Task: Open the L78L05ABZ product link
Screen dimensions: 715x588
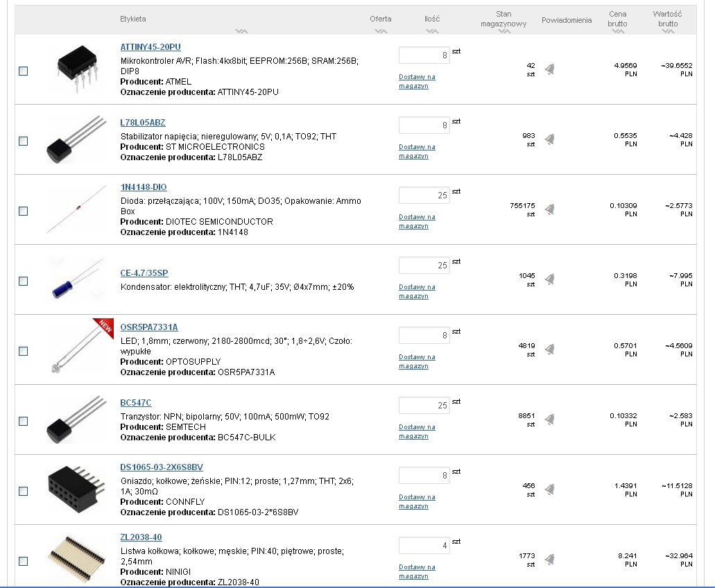Action: tap(143, 123)
